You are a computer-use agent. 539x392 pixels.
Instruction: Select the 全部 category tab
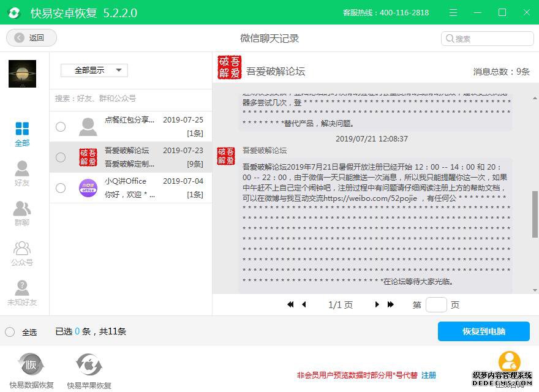coord(22,135)
